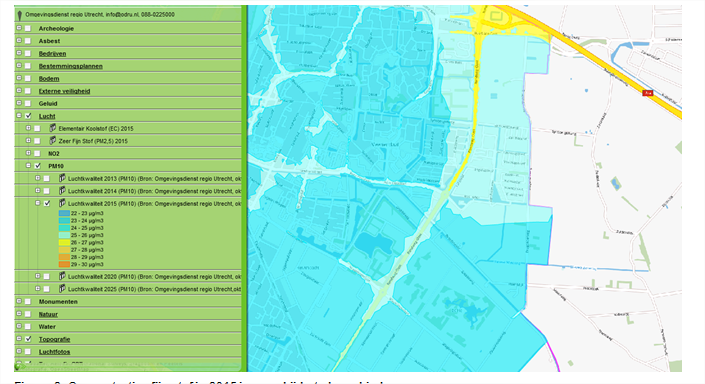Click the info icon next to Omgevingsdienst regio Utrecht
Screen dimensions: 705x384
tap(20, 15)
